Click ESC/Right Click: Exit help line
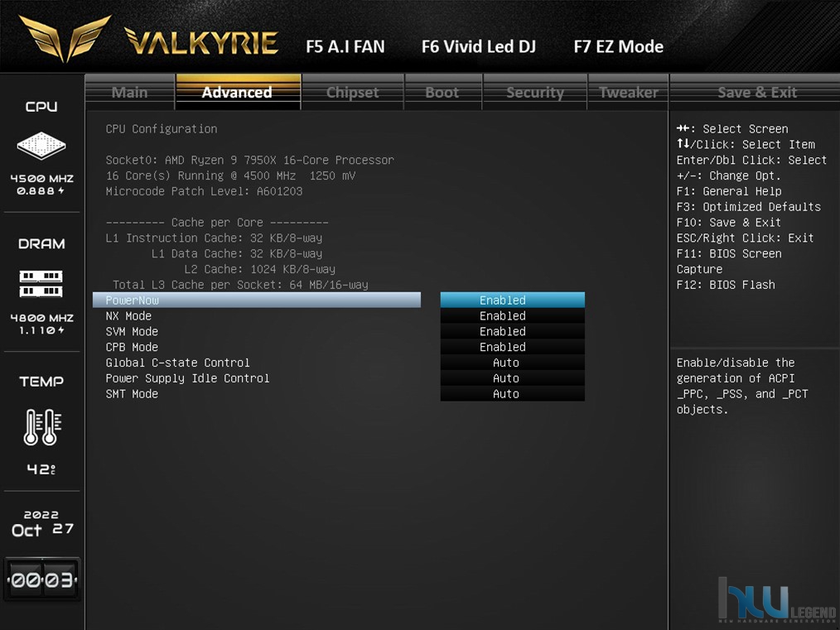 pos(746,238)
